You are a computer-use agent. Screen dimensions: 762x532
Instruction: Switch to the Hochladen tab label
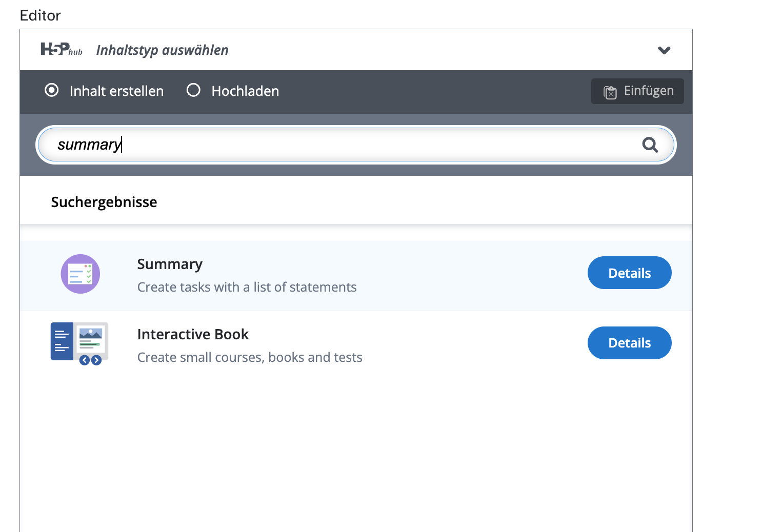[245, 91]
